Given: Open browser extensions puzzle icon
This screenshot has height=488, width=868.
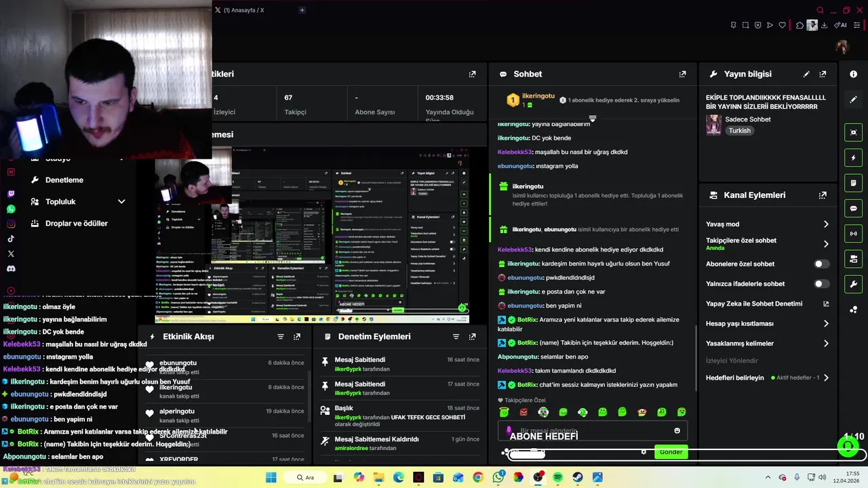Looking at the screenshot, I should click(x=800, y=25).
